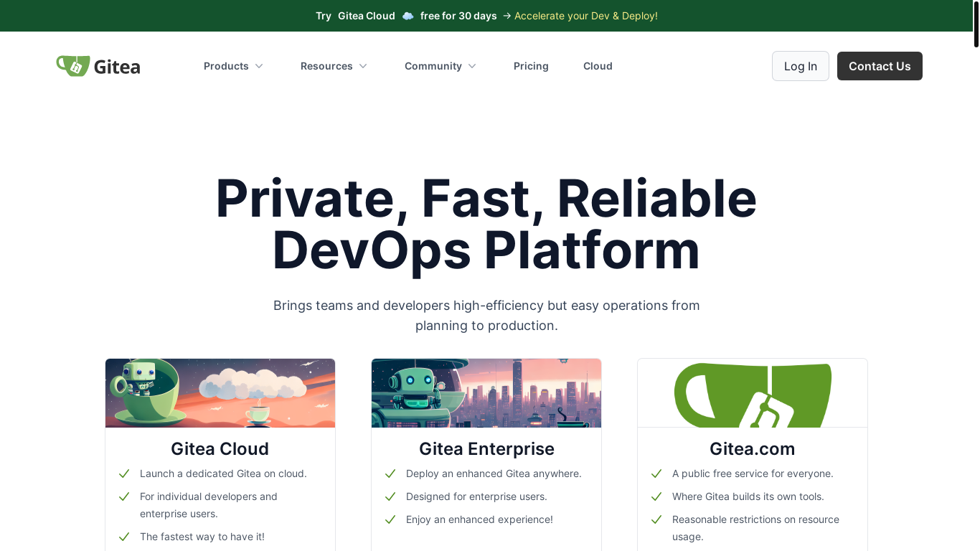This screenshot has height=551, width=980.
Task: Click the Gitea Enterprise robot city image
Action: 486,393
